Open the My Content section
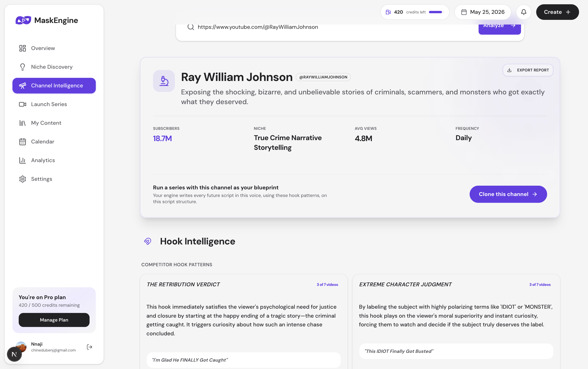The width and height of the screenshot is (588, 369). (x=54, y=123)
